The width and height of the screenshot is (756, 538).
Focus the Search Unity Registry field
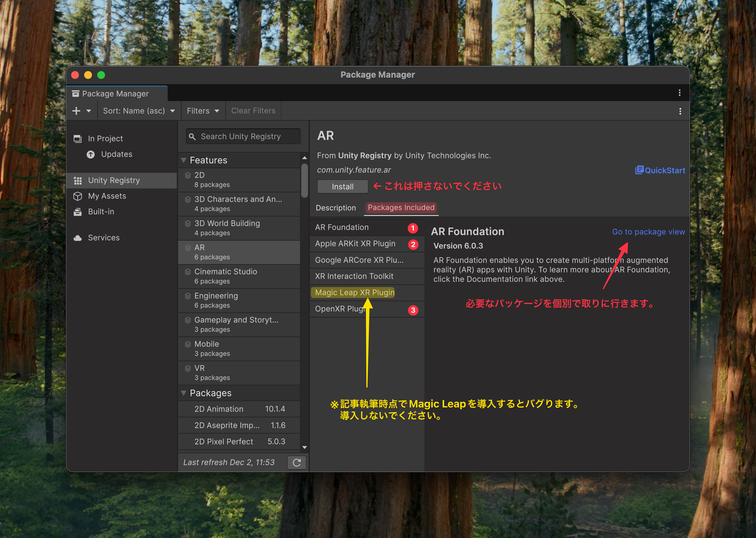click(x=244, y=137)
